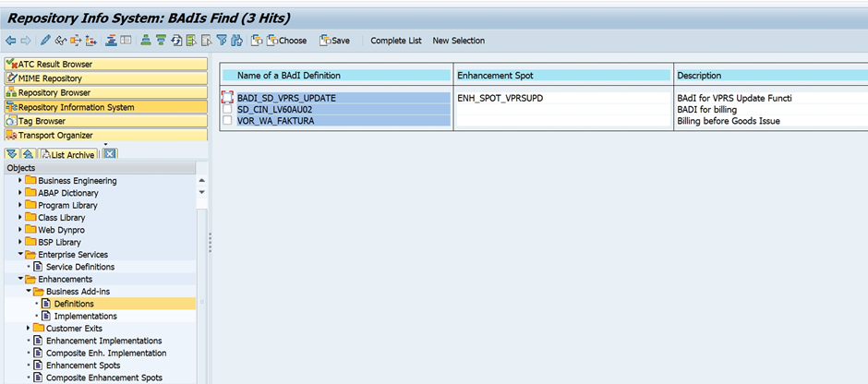Check the BADI_SD_VPRS_UPDATE row checkbox
Screen dimensions: 868x384
[227, 97]
